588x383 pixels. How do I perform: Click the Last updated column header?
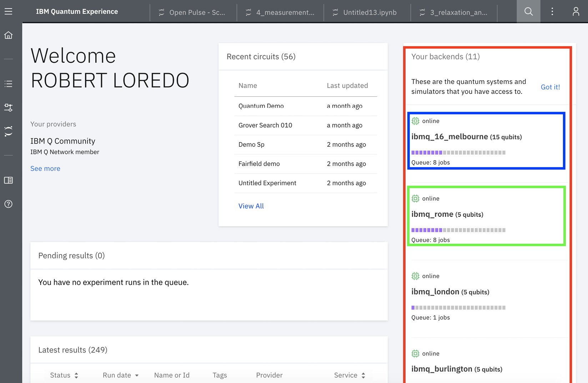(x=347, y=86)
